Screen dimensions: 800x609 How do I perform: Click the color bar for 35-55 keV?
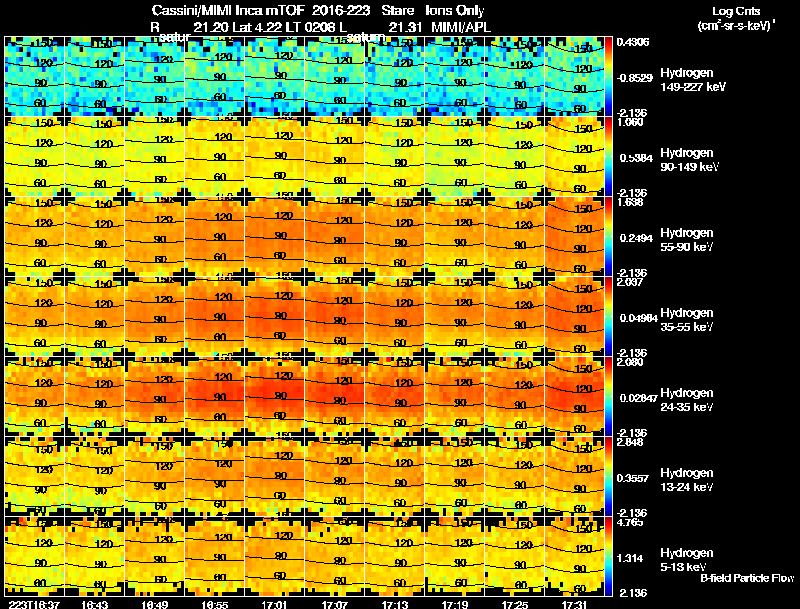(609, 316)
